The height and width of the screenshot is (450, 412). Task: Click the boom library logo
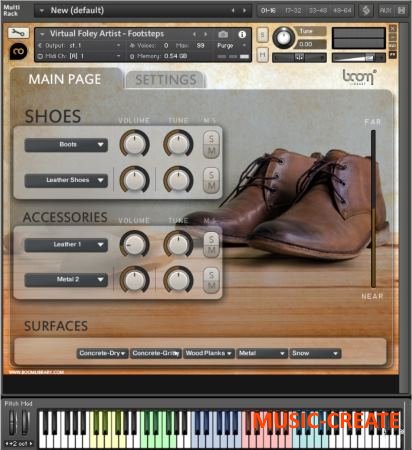tap(359, 77)
